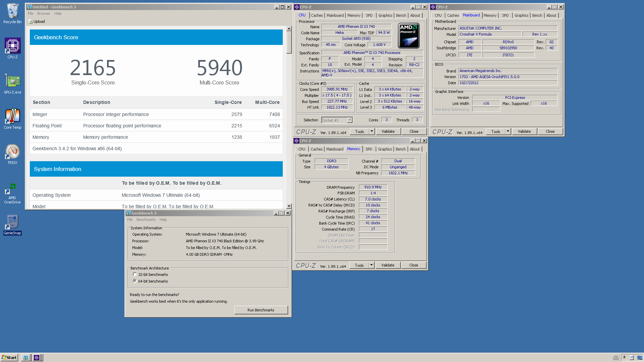
Task: Open Help menu in Geekbench 3 dialog
Action: [163, 220]
